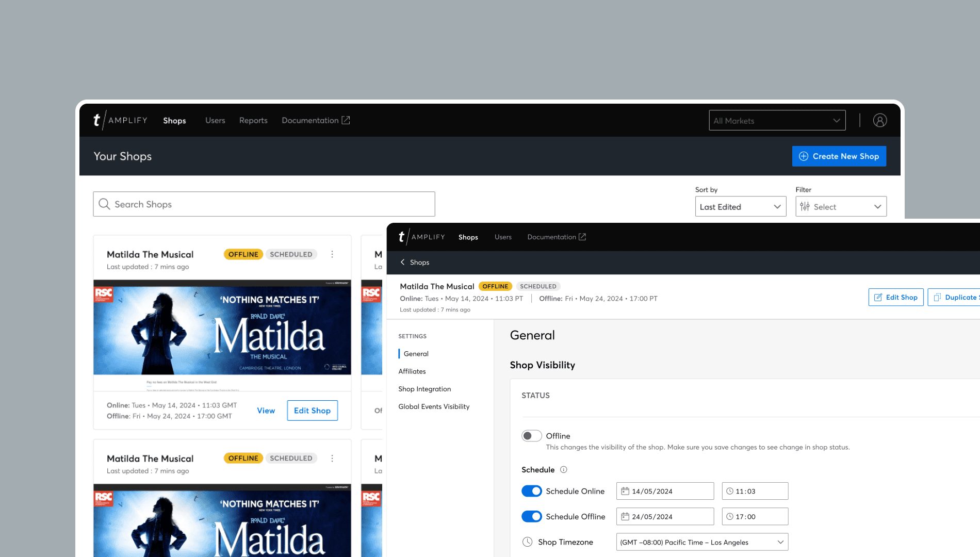Open the Shop Timezone dropdown
980x557 pixels.
[702, 542]
